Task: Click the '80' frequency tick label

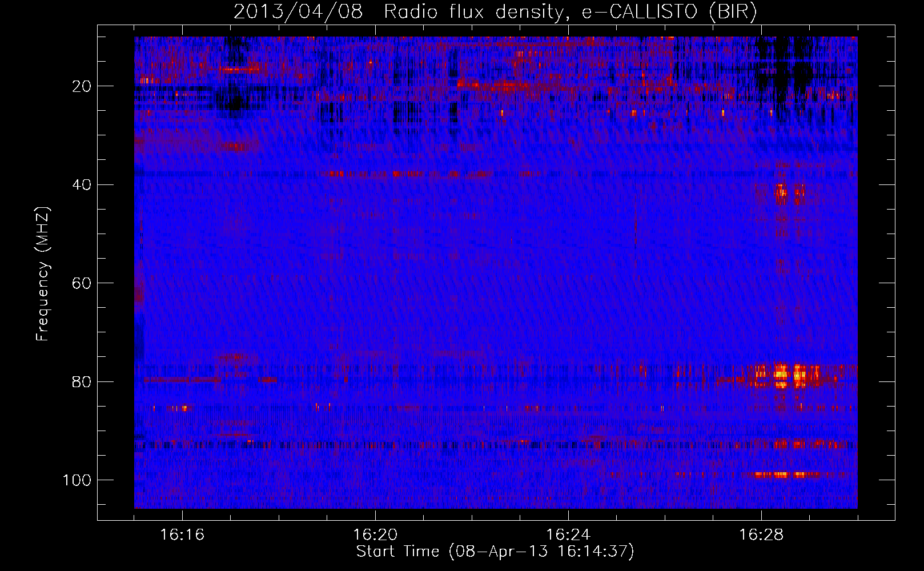Action: (x=82, y=381)
